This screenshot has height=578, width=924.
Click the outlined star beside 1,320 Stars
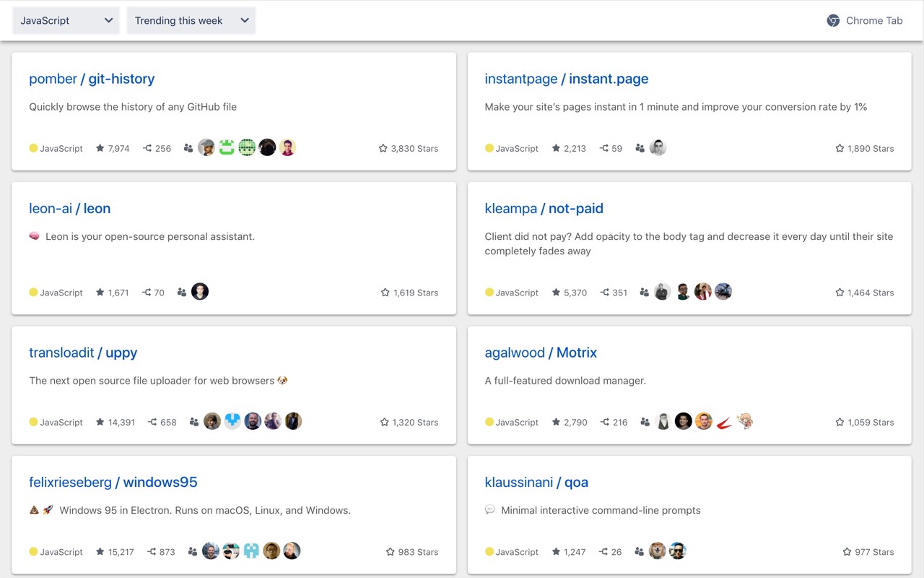coord(385,422)
